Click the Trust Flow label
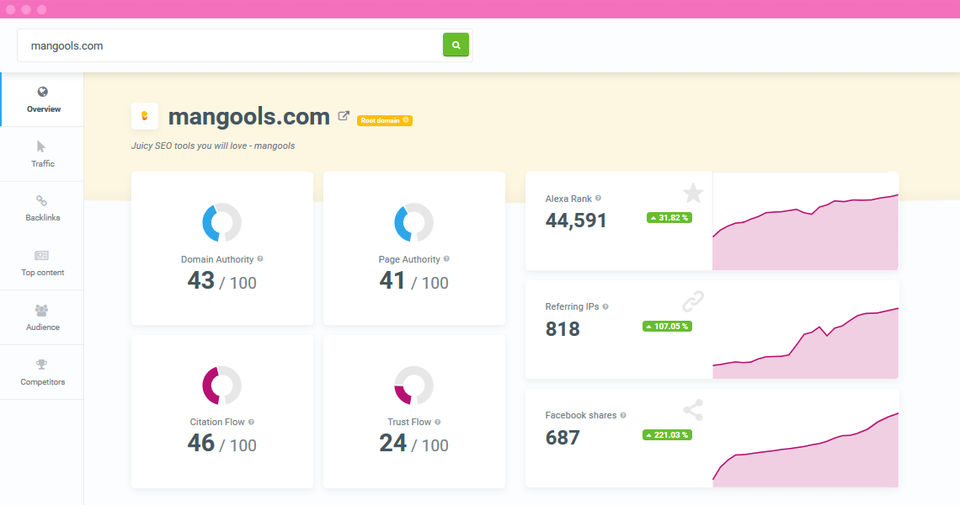The height and width of the screenshot is (505, 960). pyautogui.click(x=410, y=422)
